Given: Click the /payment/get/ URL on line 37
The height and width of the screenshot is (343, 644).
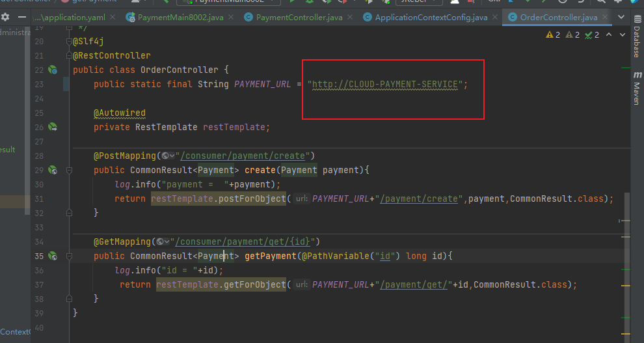Looking at the screenshot, I should (x=414, y=284).
